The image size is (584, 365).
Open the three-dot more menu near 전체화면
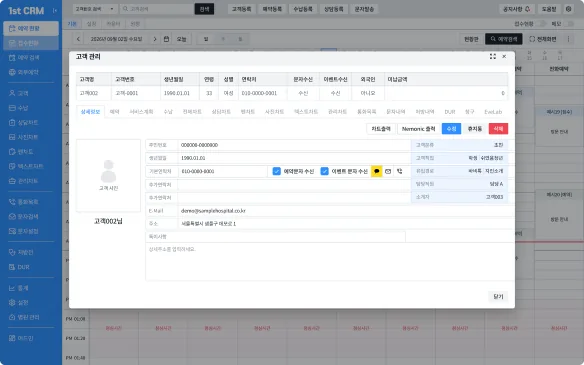tap(568, 39)
